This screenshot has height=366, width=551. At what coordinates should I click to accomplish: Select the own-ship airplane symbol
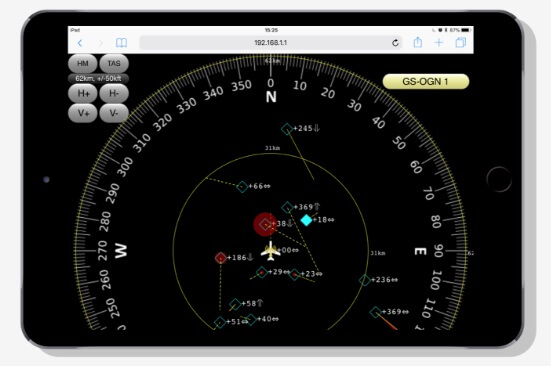pyautogui.click(x=270, y=251)
